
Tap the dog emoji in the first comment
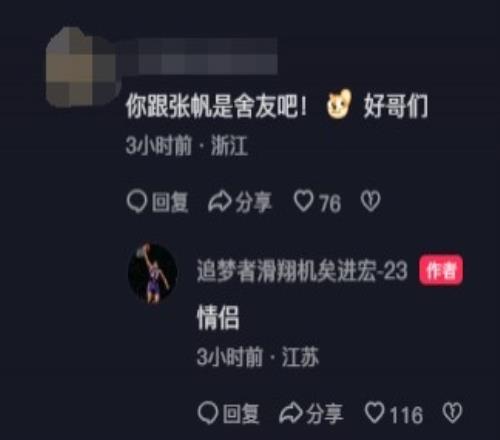339,104
